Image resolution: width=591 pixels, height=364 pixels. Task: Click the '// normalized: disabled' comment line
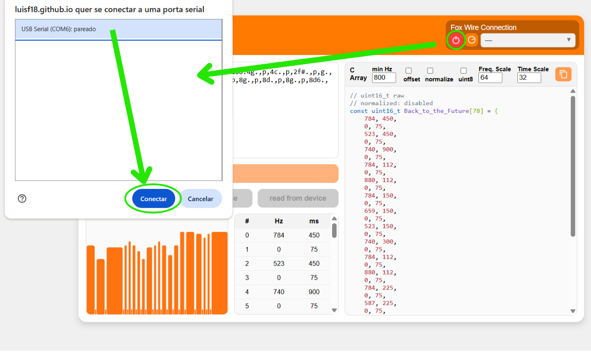pyautogui.click(x=391, y=103)
